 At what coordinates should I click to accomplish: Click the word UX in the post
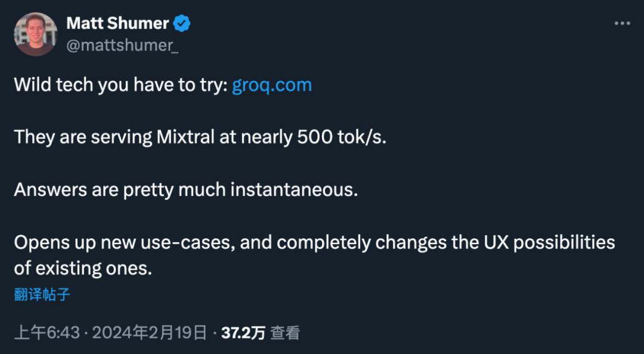(494, 242)
